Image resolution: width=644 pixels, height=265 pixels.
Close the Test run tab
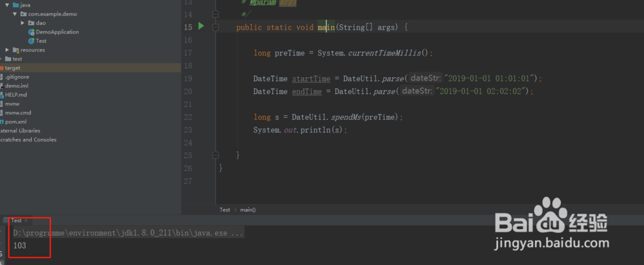point(26,221)
